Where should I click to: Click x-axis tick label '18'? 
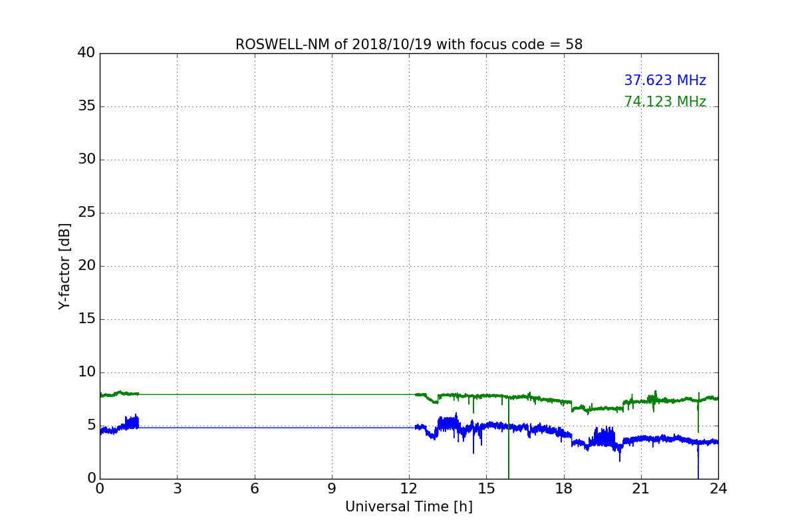564,489
